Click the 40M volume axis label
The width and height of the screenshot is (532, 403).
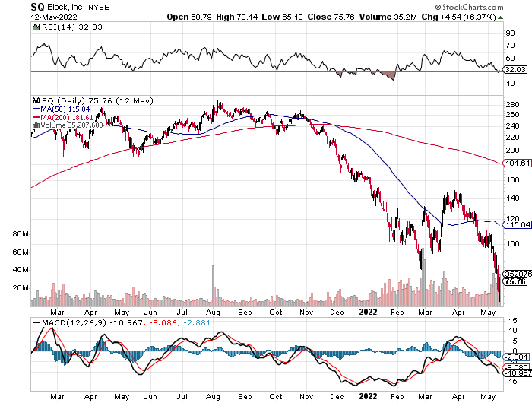pos(21,270)
